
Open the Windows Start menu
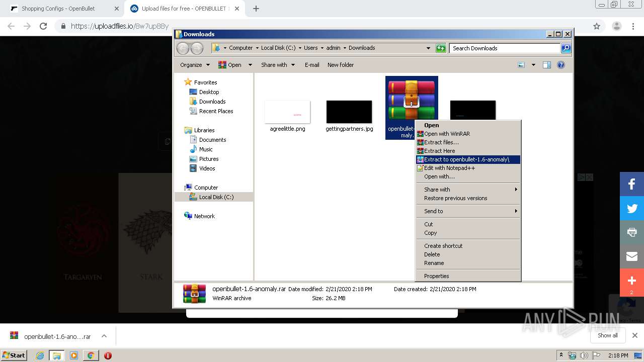click(14, 355)
